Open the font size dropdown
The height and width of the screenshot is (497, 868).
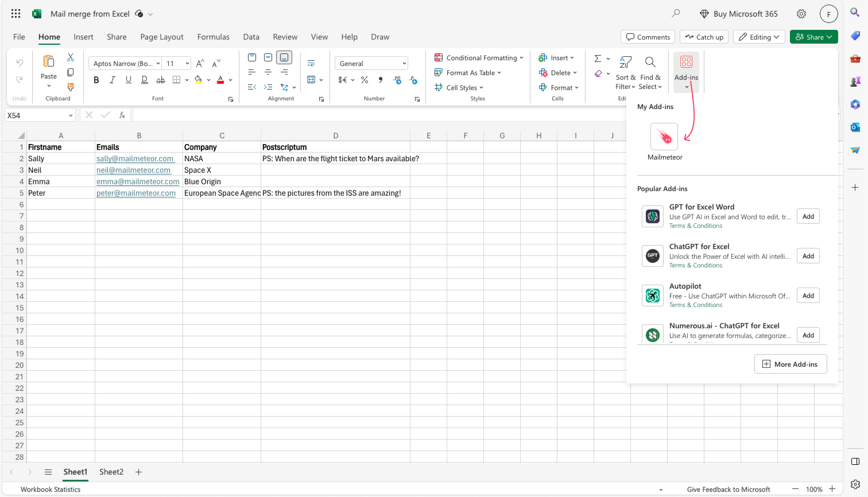(187, 63)
